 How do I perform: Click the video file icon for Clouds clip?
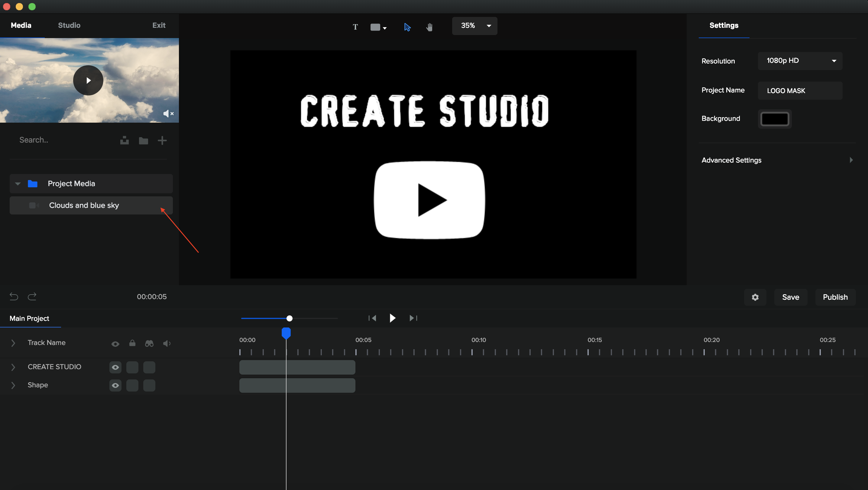pos(34,205)
